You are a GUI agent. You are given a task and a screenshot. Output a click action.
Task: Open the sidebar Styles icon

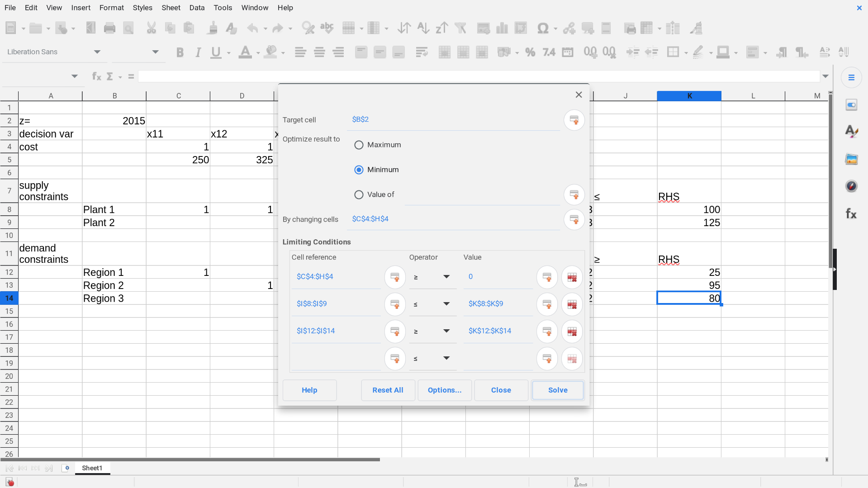point(851,132)
